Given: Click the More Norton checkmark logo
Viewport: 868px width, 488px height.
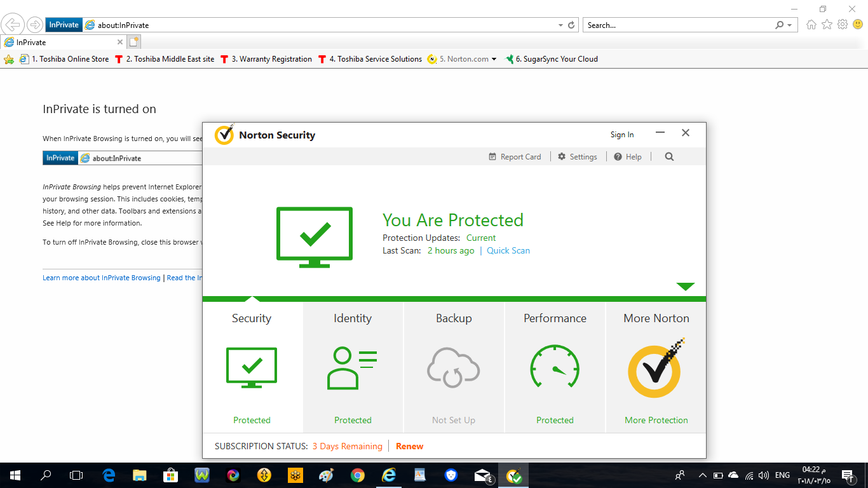Looking at the screenshot, I should pos(656,368).
